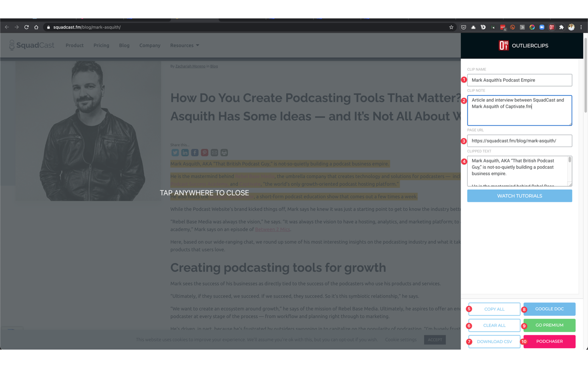588x368 pixels.
Task: Click into the Clip Name field
Action: pos(520,80)
